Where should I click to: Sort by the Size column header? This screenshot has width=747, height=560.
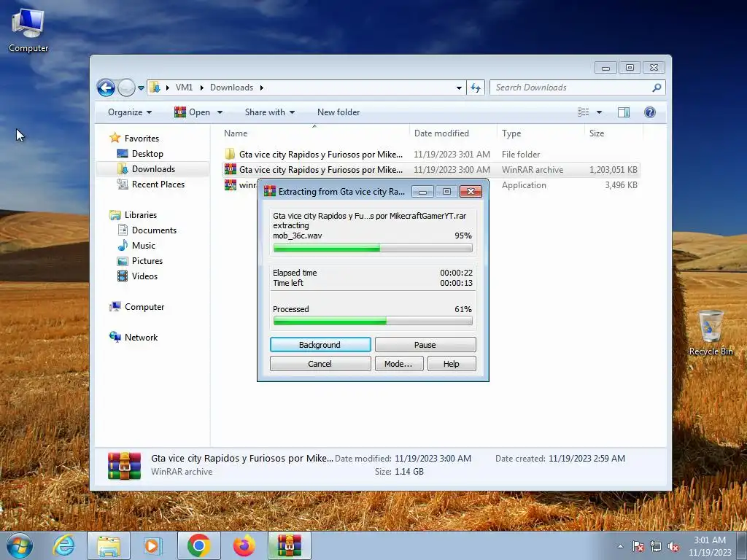tap(614, 133)
